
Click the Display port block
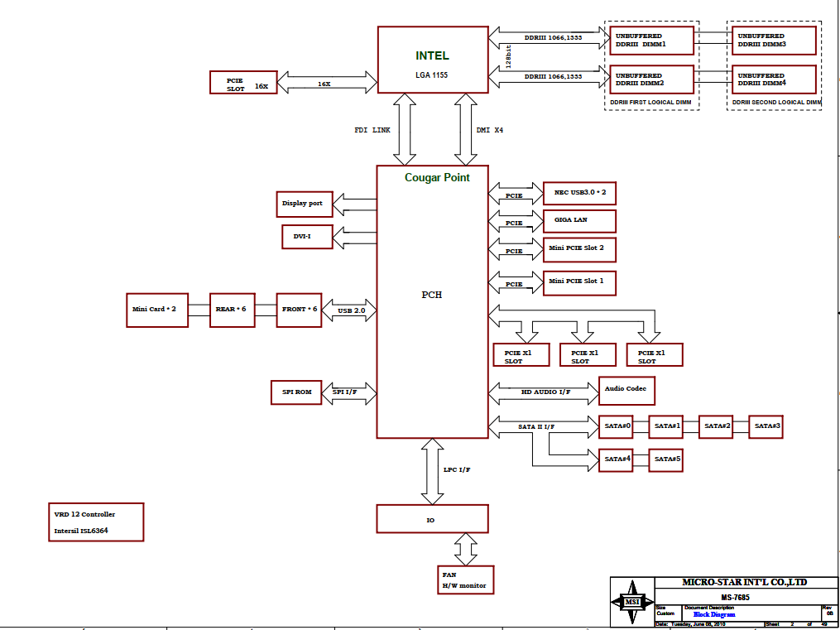coord(304,204)
